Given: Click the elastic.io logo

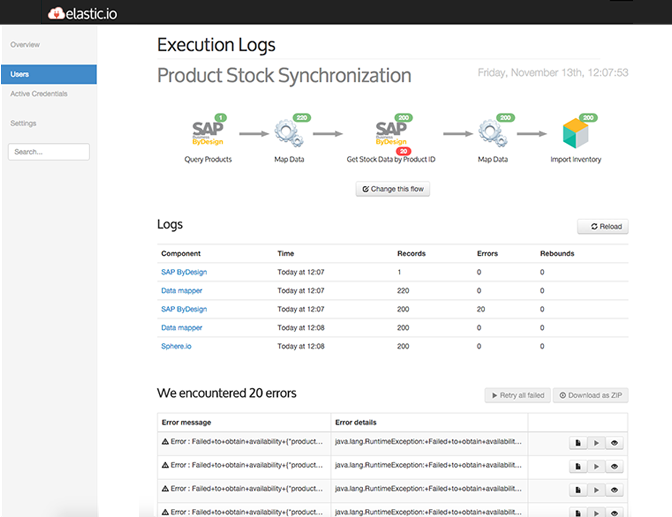Looking at the screenshot, I should [x=82, y=14].
